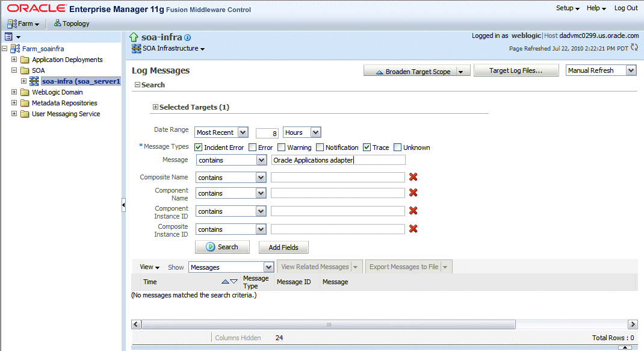The image size is (644, 351).
Task: Check the Warning message type
Action: pos(281,147)
